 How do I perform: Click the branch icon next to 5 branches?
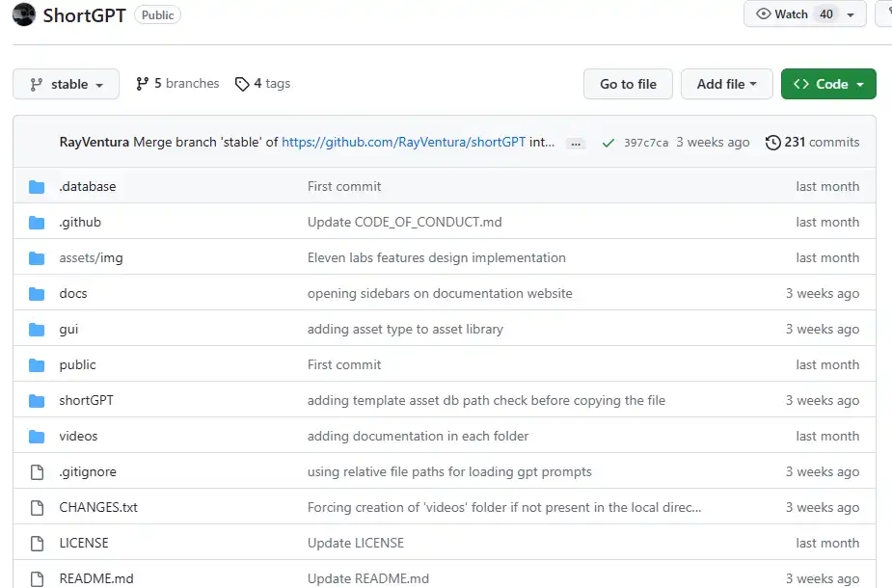tap(142, 84)
